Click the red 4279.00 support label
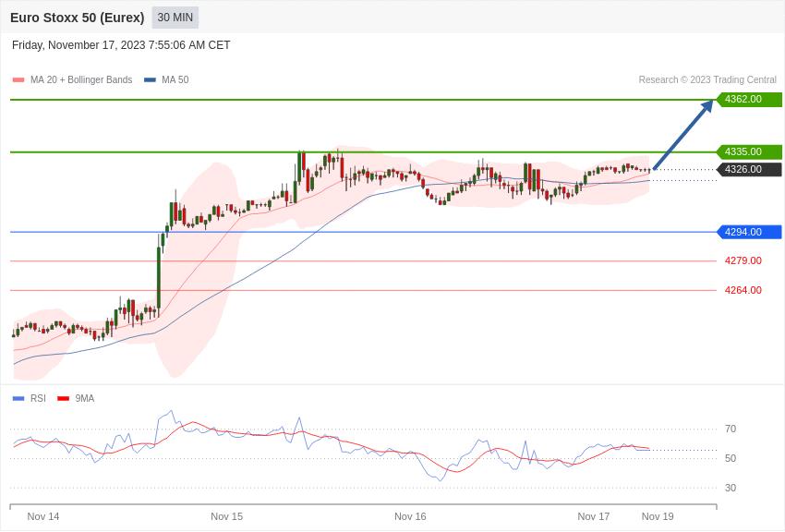The width and height of the screenshot is (785, 532). [743, 260]
